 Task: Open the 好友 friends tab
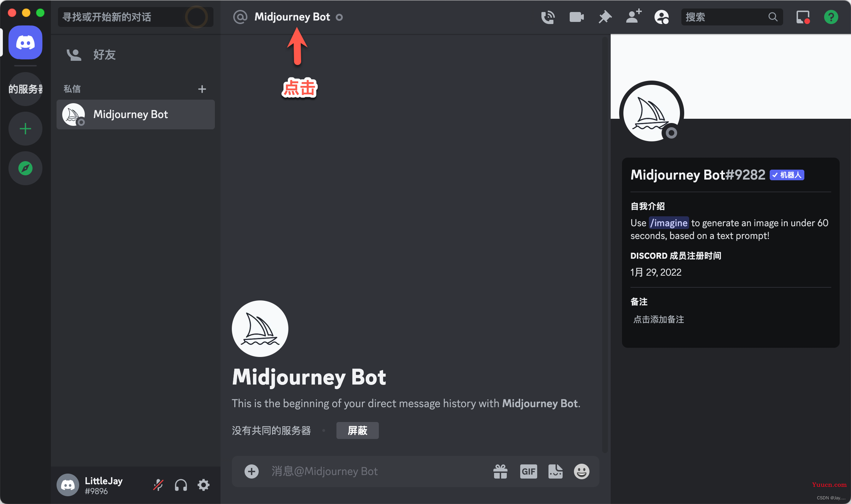point(136,55)
